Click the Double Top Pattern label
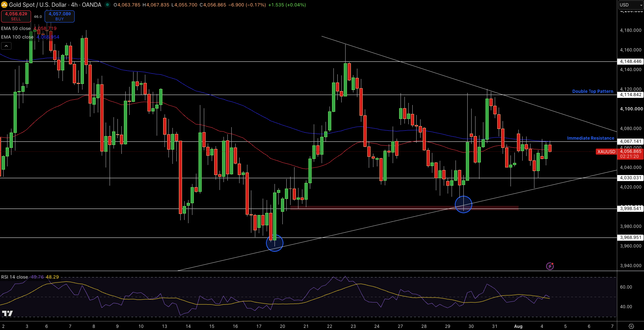Viewport: 644px width, 330px height. point(593,91)
